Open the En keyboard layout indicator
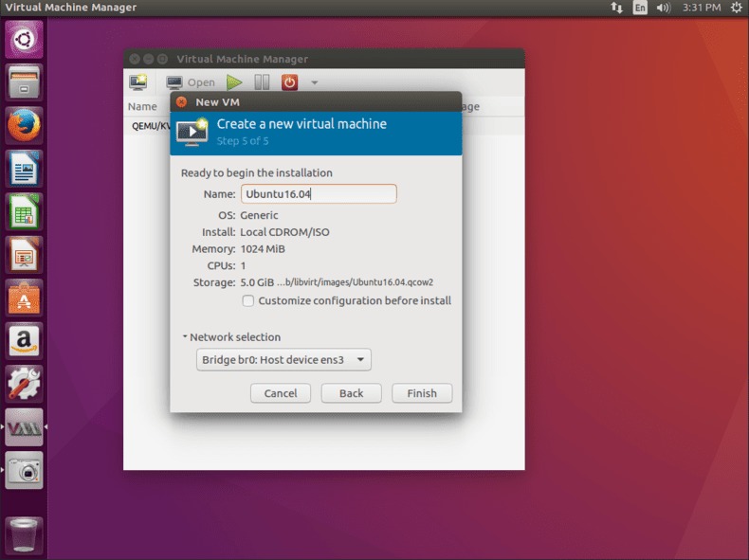The image size is (749, 560). (640, 8)
